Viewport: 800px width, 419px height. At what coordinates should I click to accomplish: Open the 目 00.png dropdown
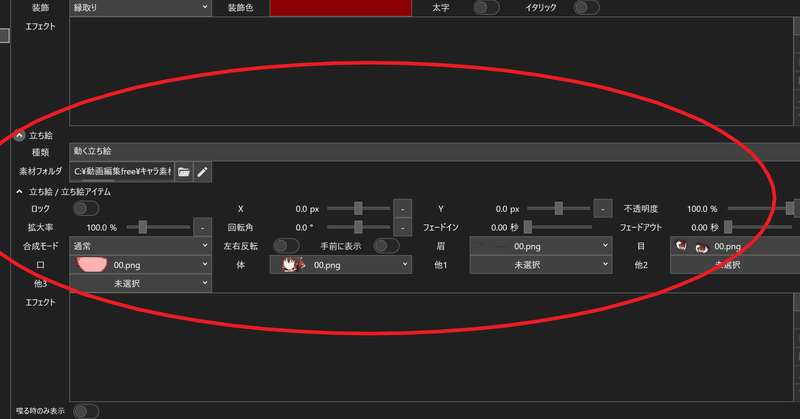click(x=735, y=246)
